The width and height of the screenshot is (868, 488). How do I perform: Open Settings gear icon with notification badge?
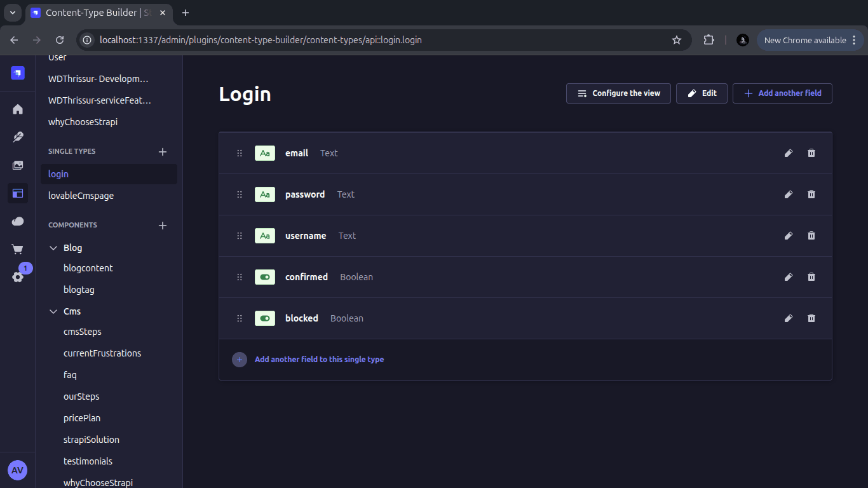[18, 277]
